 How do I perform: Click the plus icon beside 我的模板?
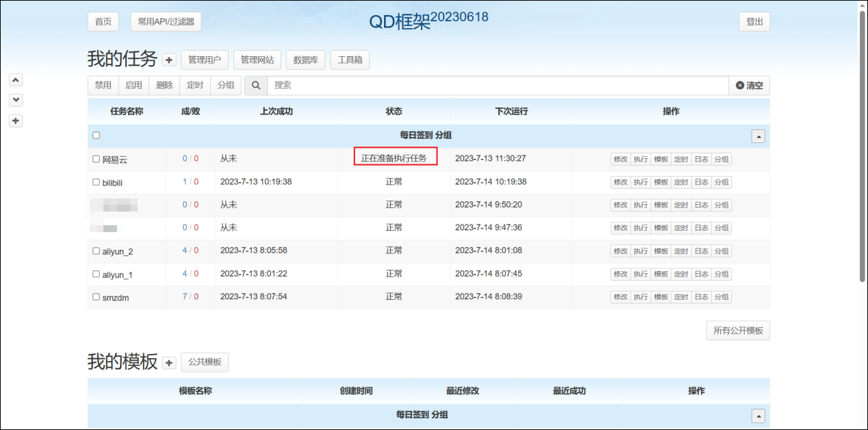(170, 363)
